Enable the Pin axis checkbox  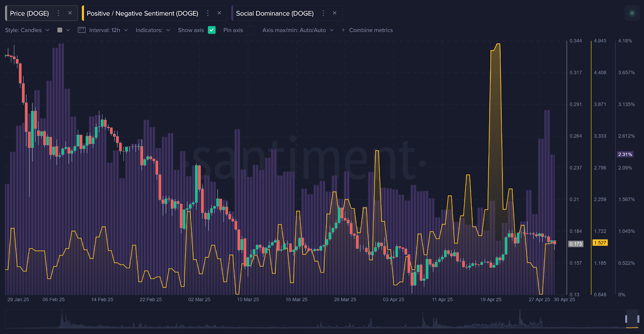(251, 30)
